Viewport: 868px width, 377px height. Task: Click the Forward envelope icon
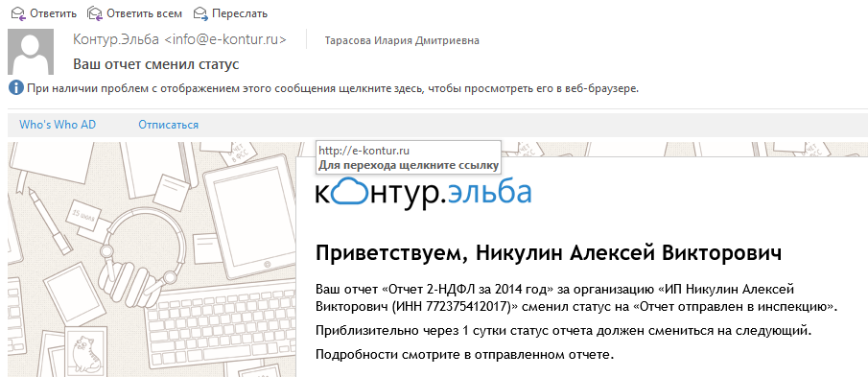(x=201, y=13)
